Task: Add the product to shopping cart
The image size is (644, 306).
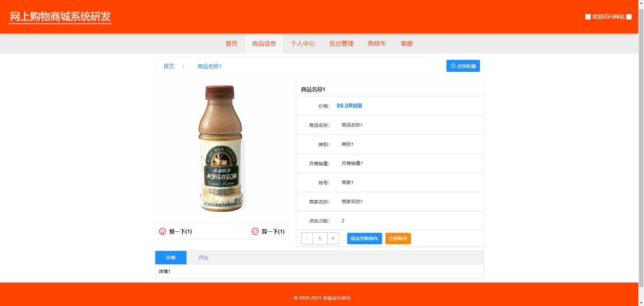Action: coord(364,238)
